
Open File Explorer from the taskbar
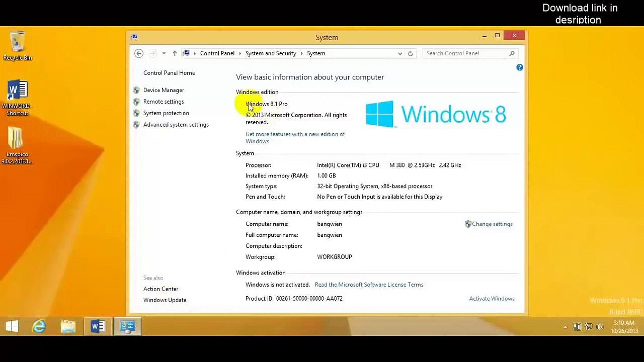click(68, 327)
